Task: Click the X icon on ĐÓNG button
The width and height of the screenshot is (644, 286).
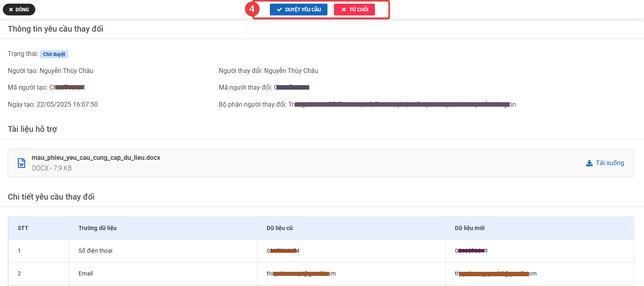Action: point(11,9)
